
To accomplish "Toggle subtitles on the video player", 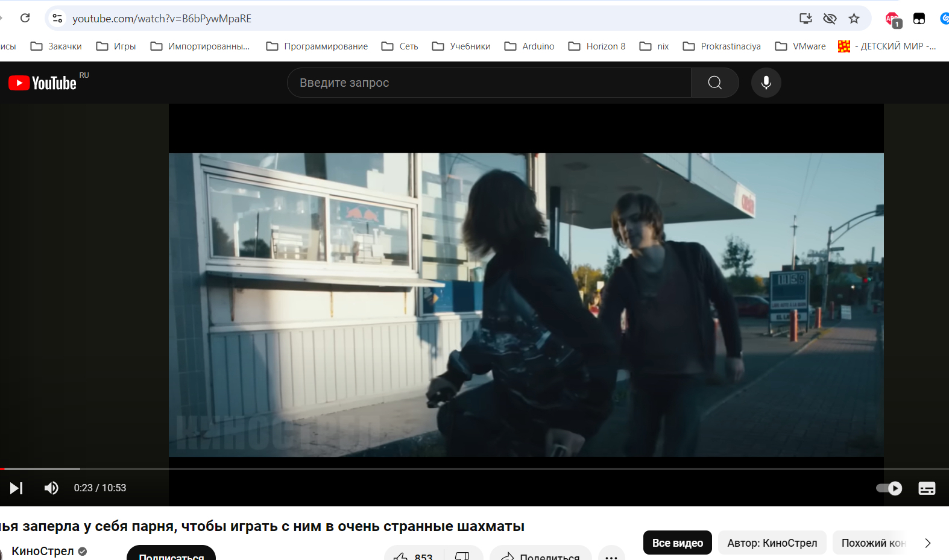I will (x=927, y=488).
